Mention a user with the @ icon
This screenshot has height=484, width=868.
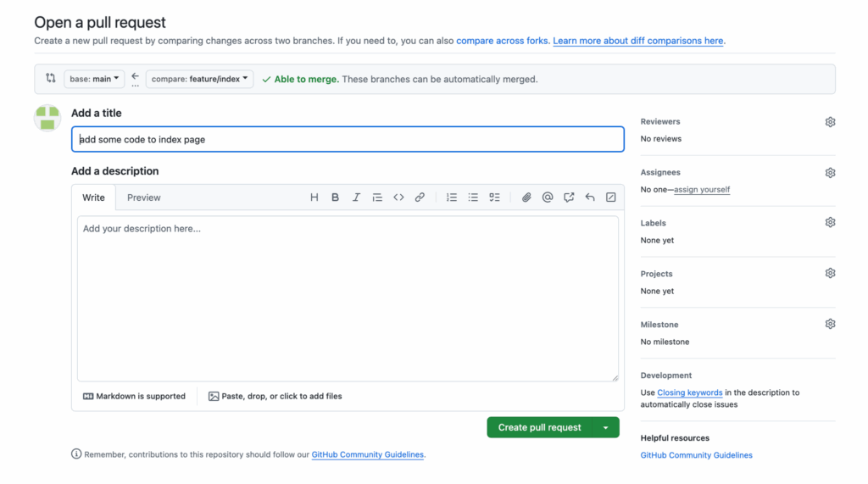548,197
